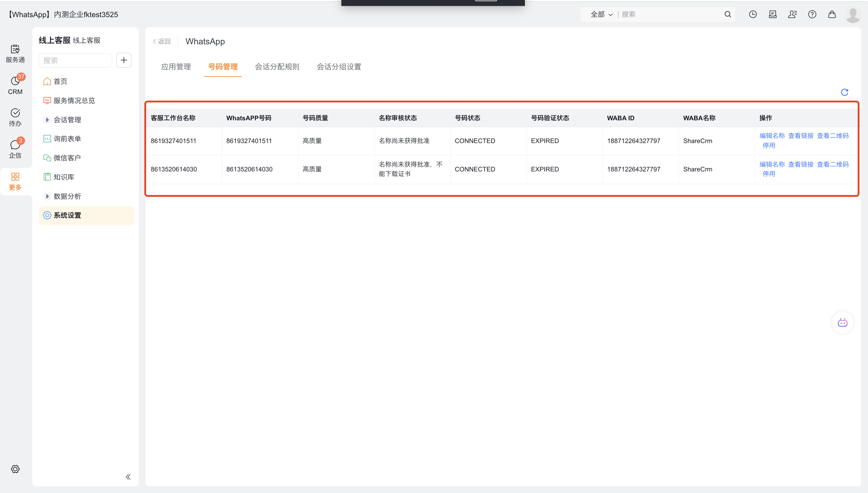This screenshot has height=493, width=868.
Task: Expand the 会话管理 tree item
Action: pos(47,119)
